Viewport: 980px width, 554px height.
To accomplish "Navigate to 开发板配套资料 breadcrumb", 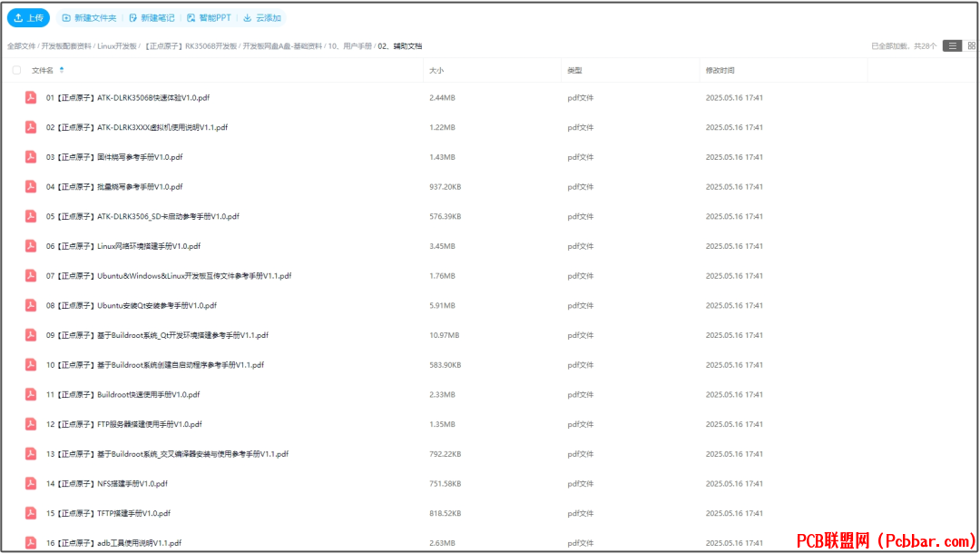I will 66,46.
